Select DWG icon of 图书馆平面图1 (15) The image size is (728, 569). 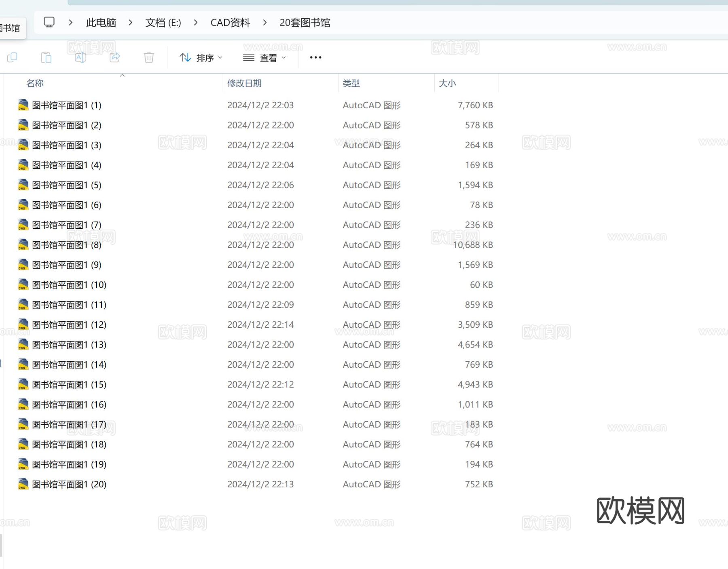pos(23,385)
